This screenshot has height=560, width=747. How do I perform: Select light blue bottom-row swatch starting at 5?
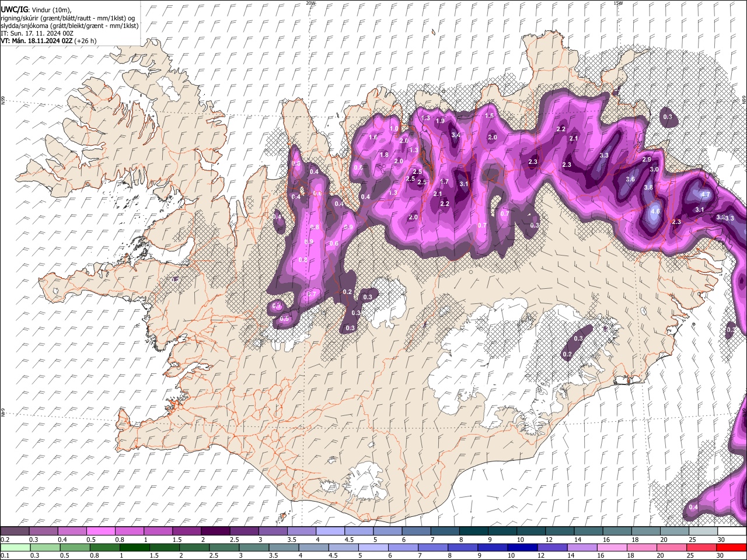[x=373, y=548]
